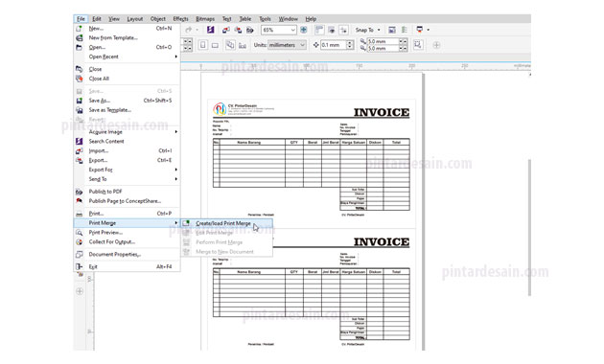Open the Layout menu
604x364 pixels.
(x=135, y=19)
